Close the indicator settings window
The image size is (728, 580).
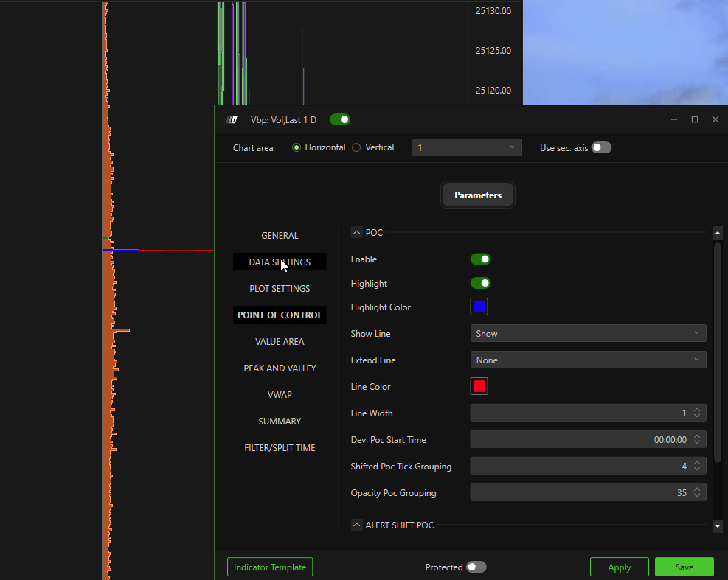715,119
